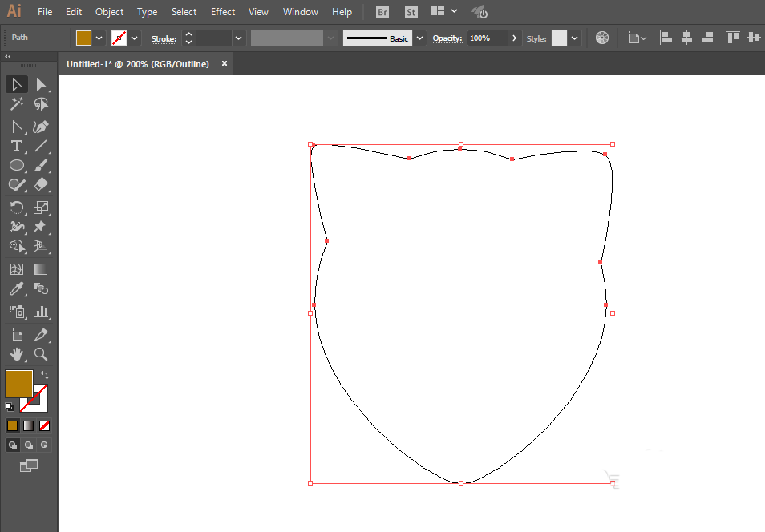The height and width of the screenshot is (532, 765).
Task: Select the Magic Wand tool
Action: [x=16, y=104]
